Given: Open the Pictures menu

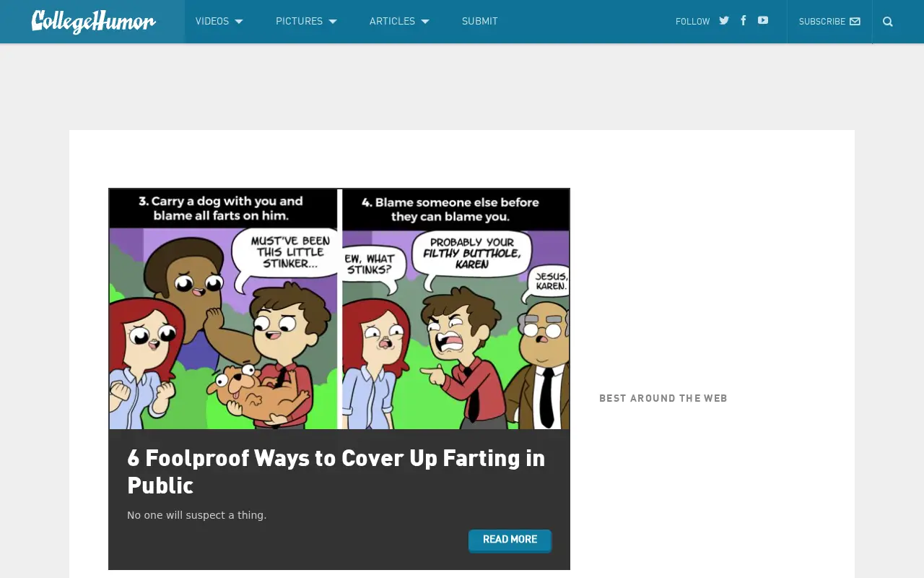Looking at the screenshot, I should click(x=299, y=22).
